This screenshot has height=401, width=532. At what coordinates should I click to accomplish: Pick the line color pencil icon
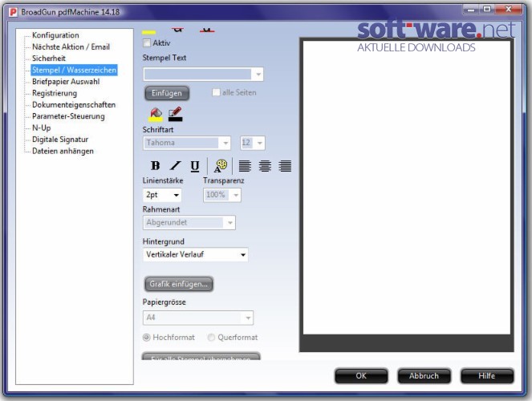176,114
